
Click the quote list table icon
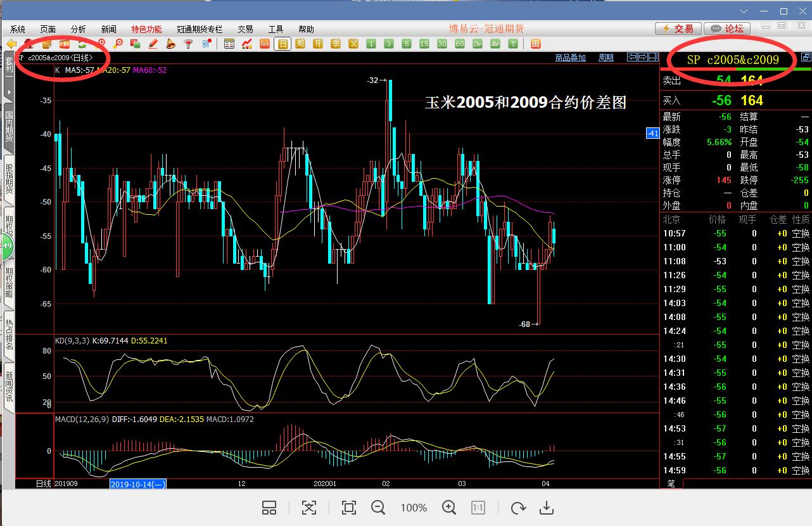click(x=229, y=44)
